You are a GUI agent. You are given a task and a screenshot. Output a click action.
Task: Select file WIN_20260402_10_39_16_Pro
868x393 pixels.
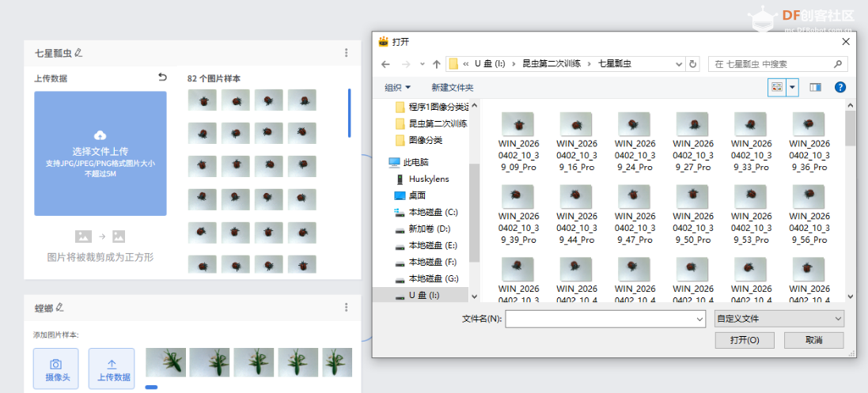click(x=576, y=142)
